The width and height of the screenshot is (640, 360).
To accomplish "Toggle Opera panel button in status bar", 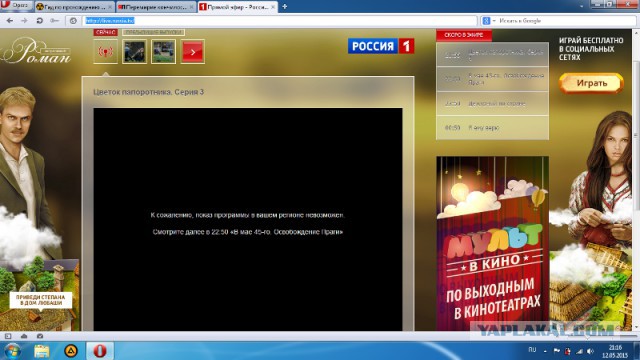I will [x=8, y=336].
